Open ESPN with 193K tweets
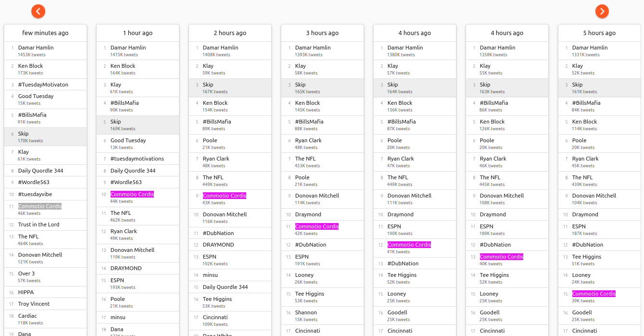This screenshot has width=644, height=336. click(x=138, y=284)
